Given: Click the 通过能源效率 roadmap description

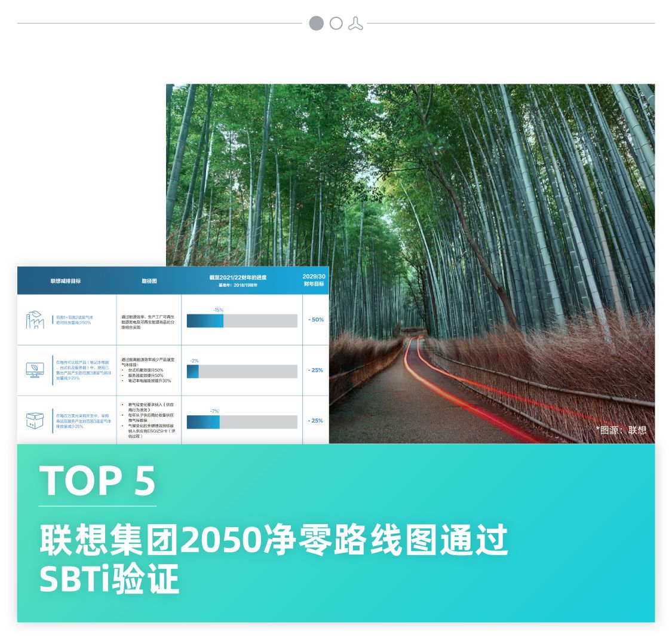Looking at the screenshot, I should coord(148,322).
